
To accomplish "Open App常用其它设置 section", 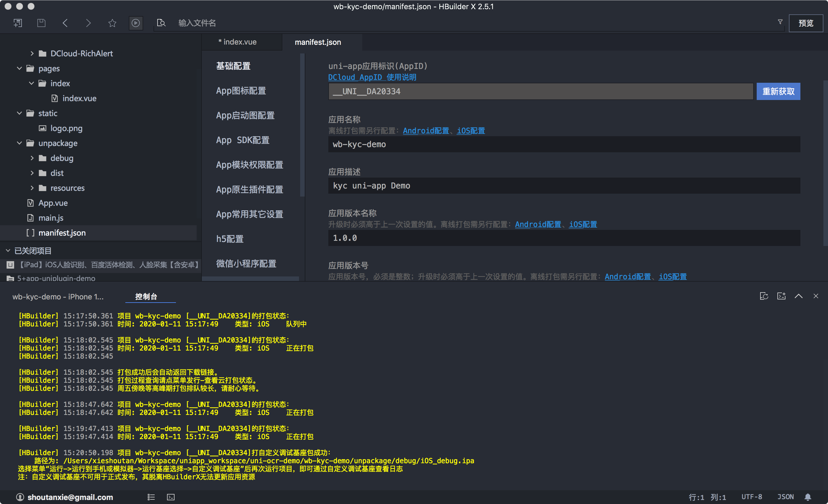I will click(x=250, y=214).
